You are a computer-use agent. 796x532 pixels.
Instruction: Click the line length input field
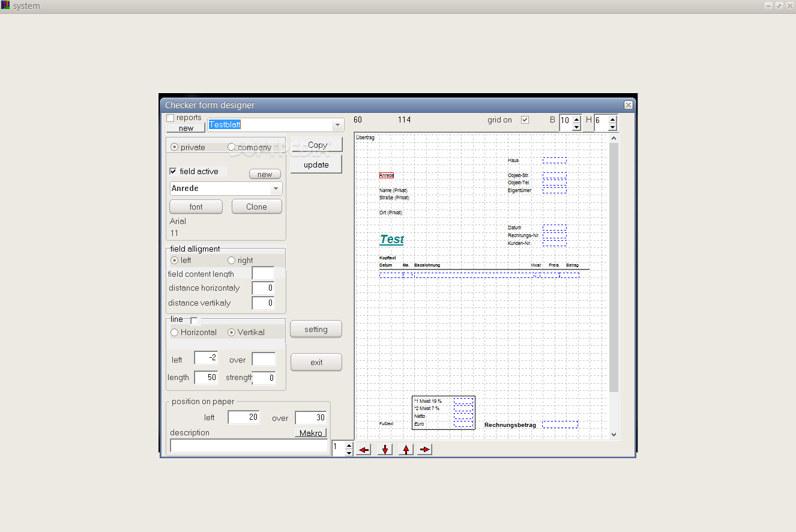(207, 378)
